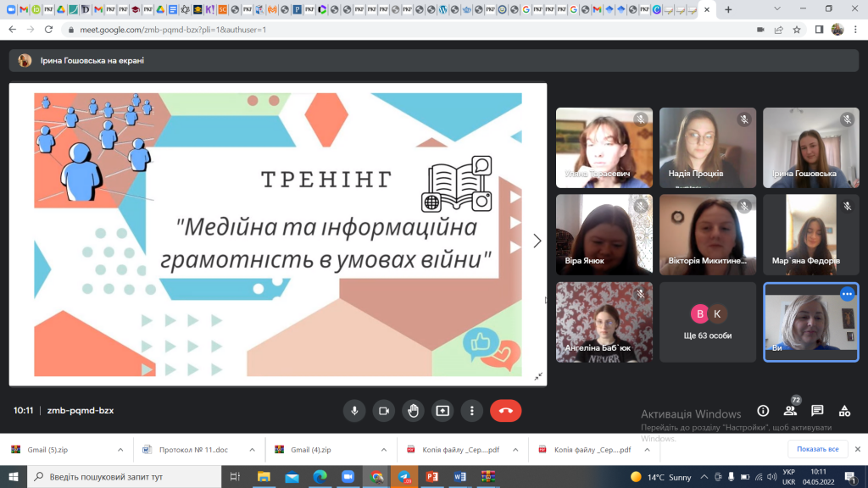Screen dimensions: 868x488
Task: Open a new browser tab with plus button
Action: point(728,9)
